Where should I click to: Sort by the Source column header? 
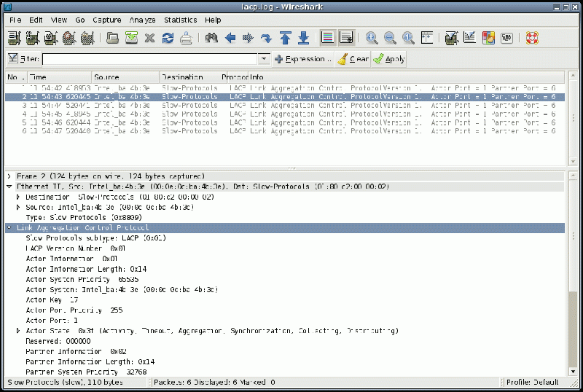pos(125,77)
